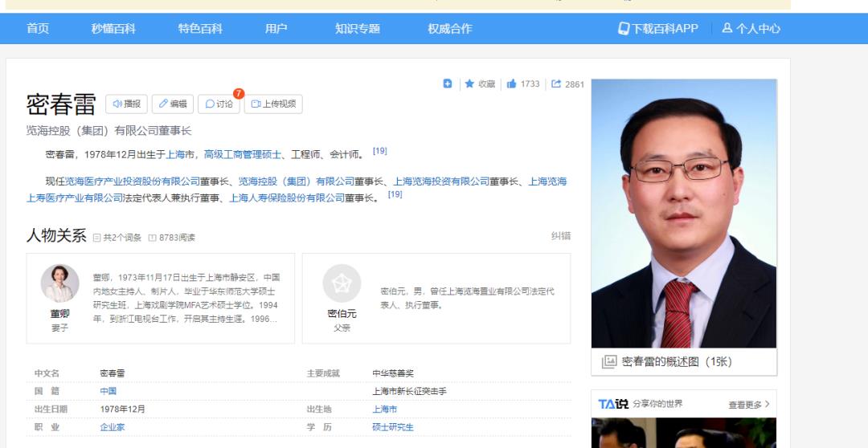Screen dimensions: 868x448
Task: Open TA说 preview image
Action: tap(684, 433)
